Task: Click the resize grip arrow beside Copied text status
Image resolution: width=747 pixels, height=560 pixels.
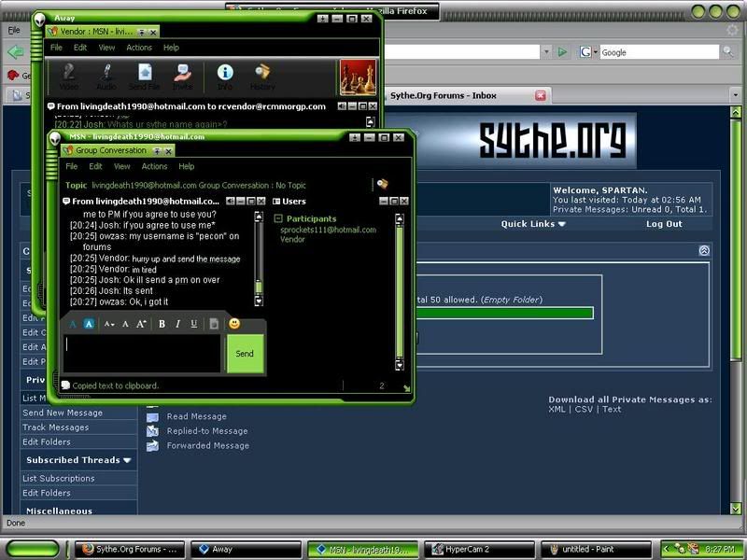Action: click(406, 388)
